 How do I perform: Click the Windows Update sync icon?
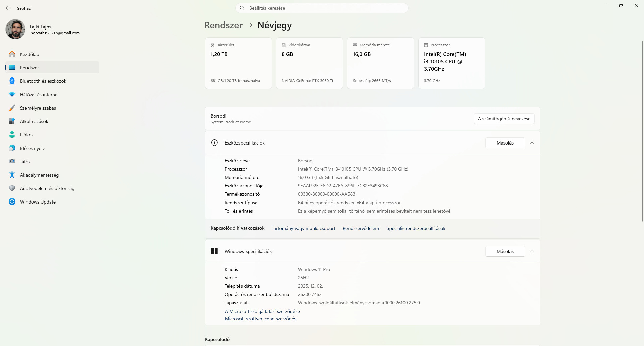click(12, 202)
